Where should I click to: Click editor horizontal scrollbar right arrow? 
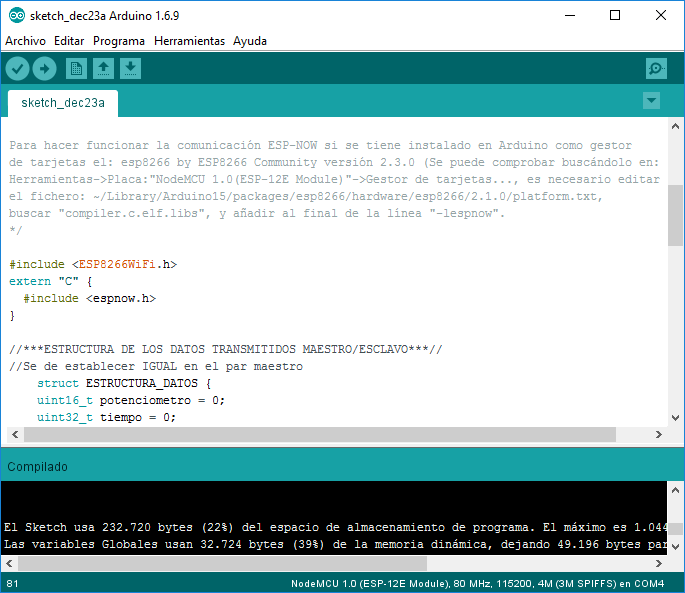pyautogui.click(x=659, y=434)
